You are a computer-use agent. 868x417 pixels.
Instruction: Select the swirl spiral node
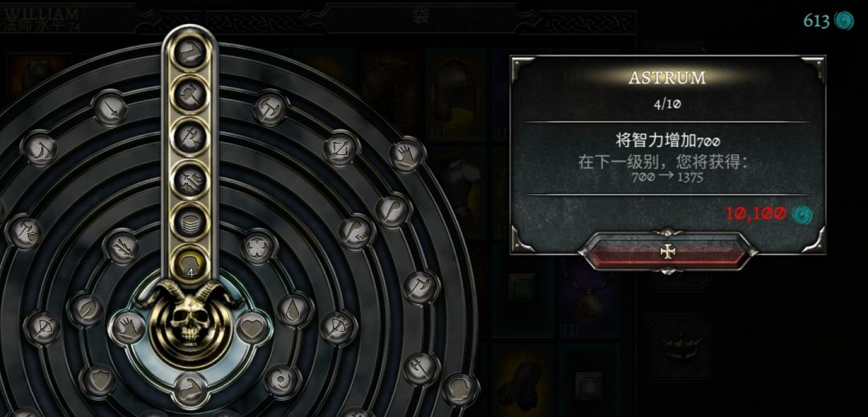click(282, 381)
